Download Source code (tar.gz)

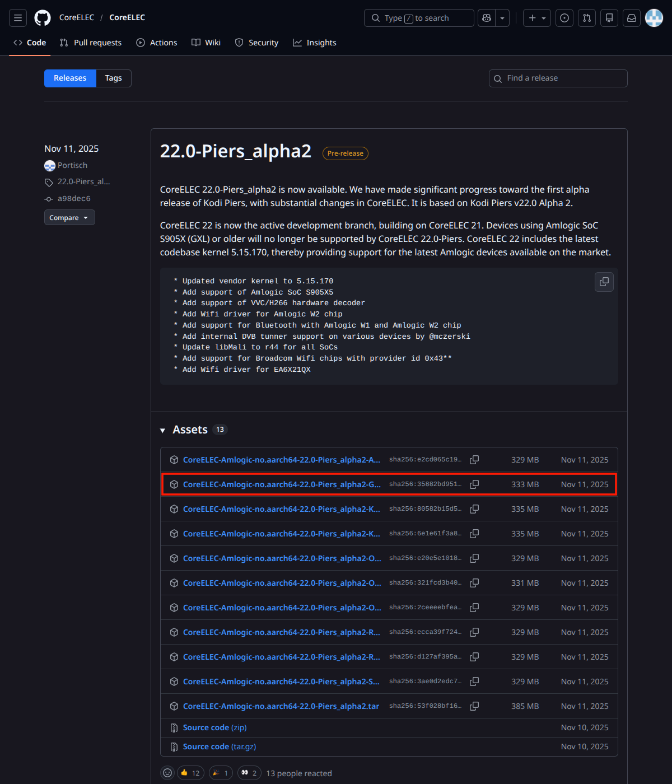(220, 746)
